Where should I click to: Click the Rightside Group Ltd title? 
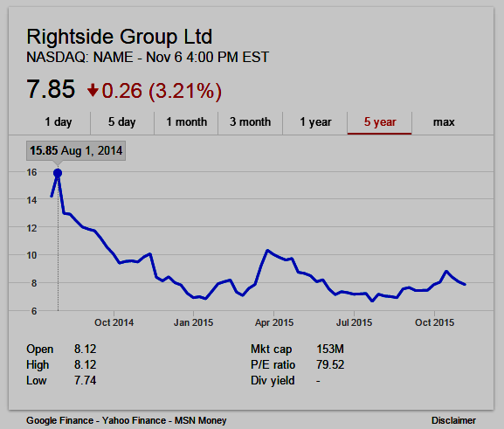tap(120, 37)
